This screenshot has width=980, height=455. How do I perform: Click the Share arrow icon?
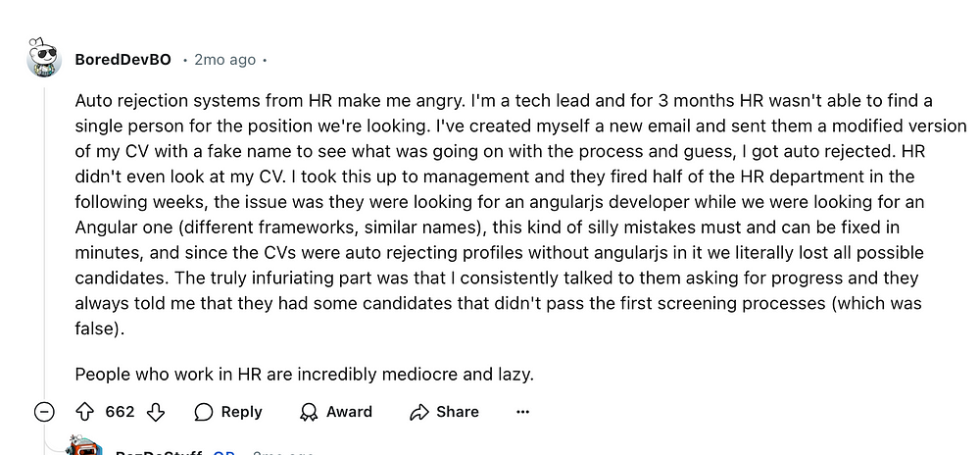pyautogui.click(x=420, y=412)
